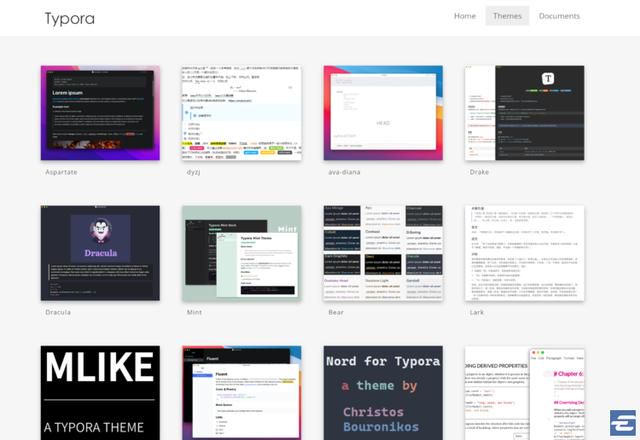Open the MLIKE Typora theme thumbnail
Image resolution: width=640 pixels, height=440 pixels.
[100, 393]
